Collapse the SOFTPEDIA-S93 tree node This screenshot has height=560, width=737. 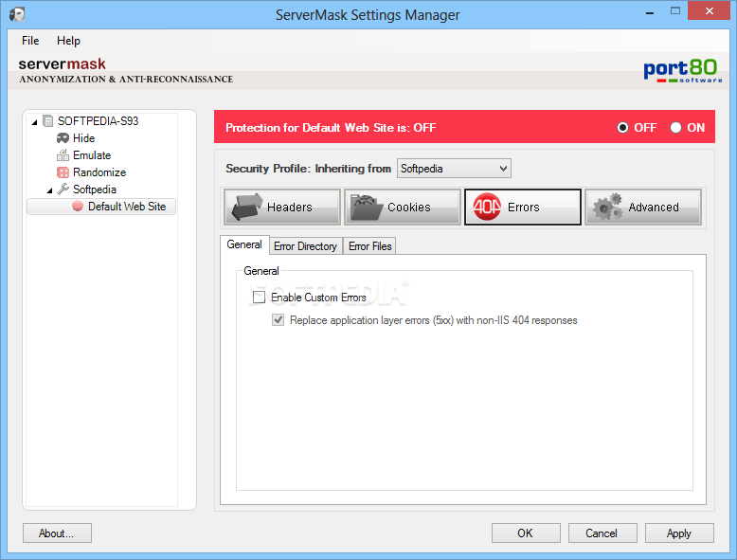click(34, 122)
